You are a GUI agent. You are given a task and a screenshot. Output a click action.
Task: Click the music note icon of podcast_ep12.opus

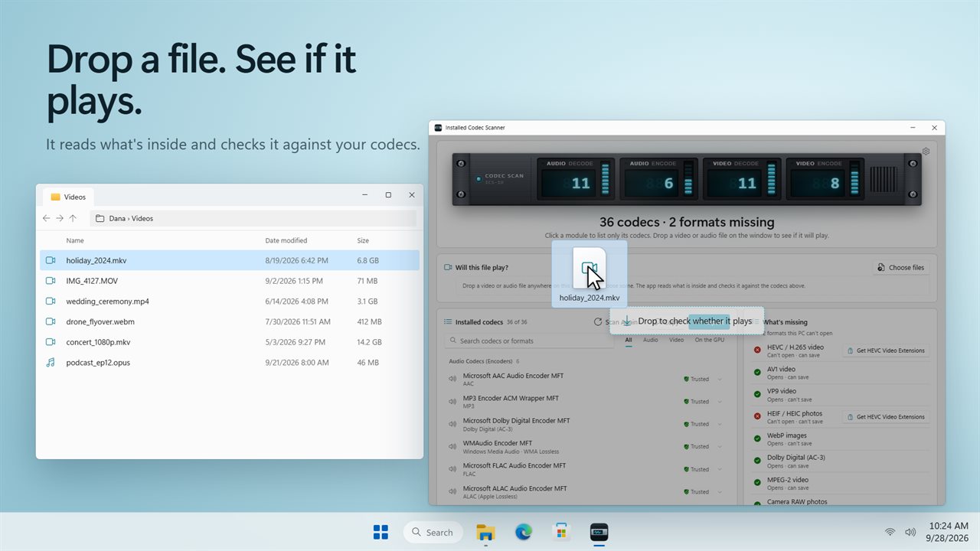(x=51, y=363)
